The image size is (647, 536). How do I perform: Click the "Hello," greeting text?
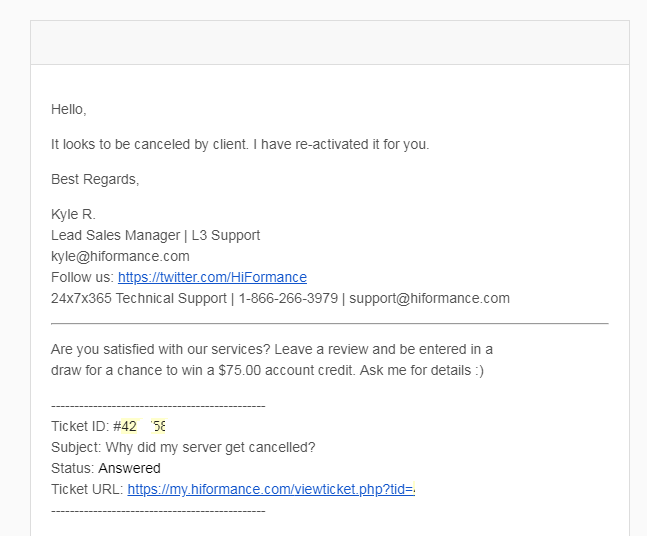click(68, 109)
